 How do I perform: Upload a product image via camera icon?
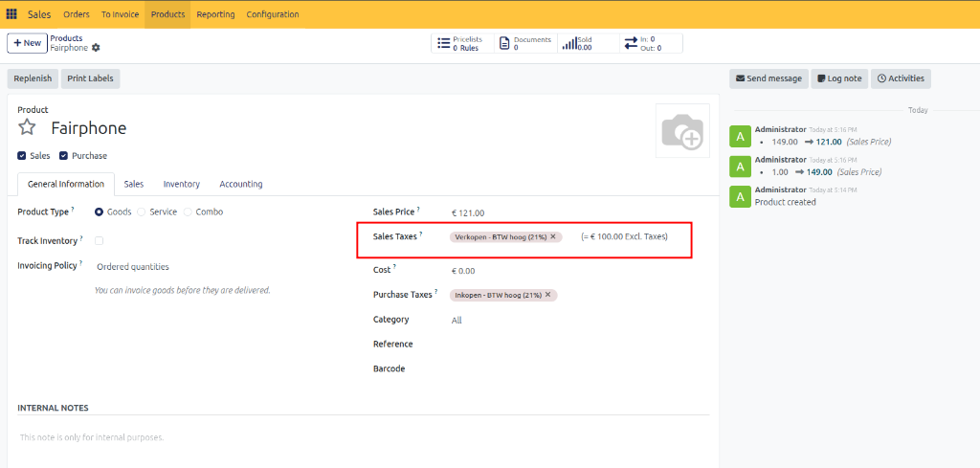click(681, 130)
